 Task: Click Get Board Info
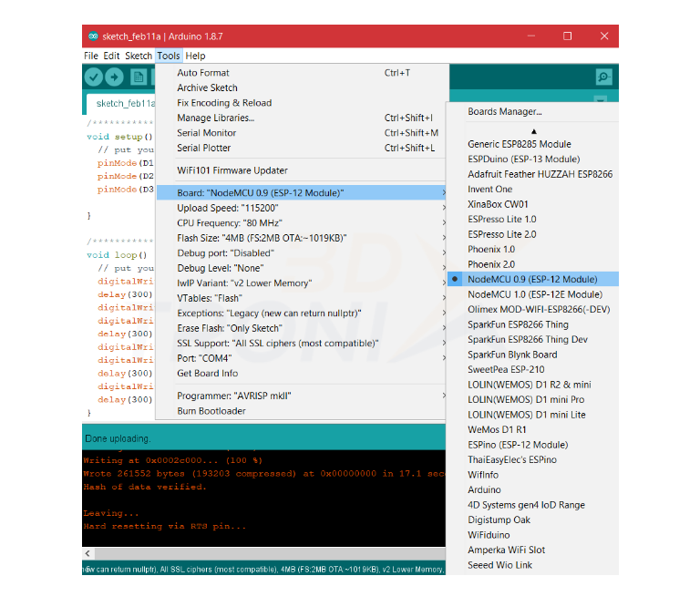[x=207, y=373]
